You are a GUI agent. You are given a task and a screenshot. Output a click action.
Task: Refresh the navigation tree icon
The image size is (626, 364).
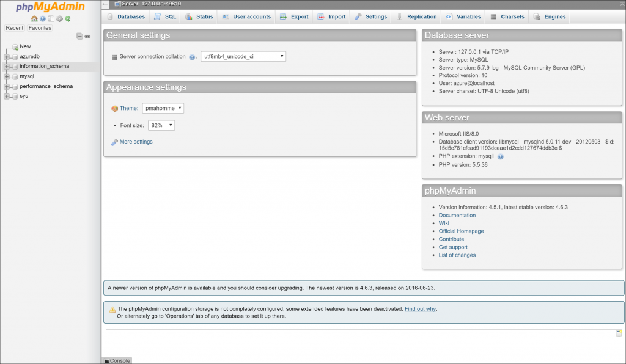67,19
